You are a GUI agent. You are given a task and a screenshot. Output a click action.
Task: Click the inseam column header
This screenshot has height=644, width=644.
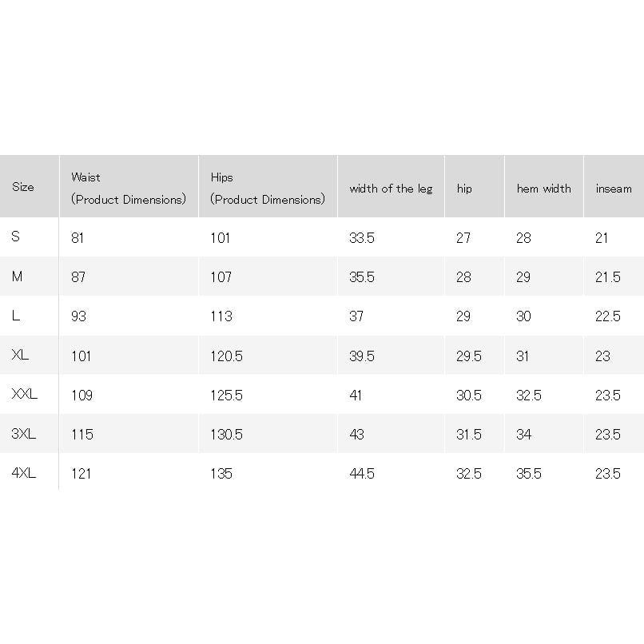pyautogui.click(x=614, y=189)
